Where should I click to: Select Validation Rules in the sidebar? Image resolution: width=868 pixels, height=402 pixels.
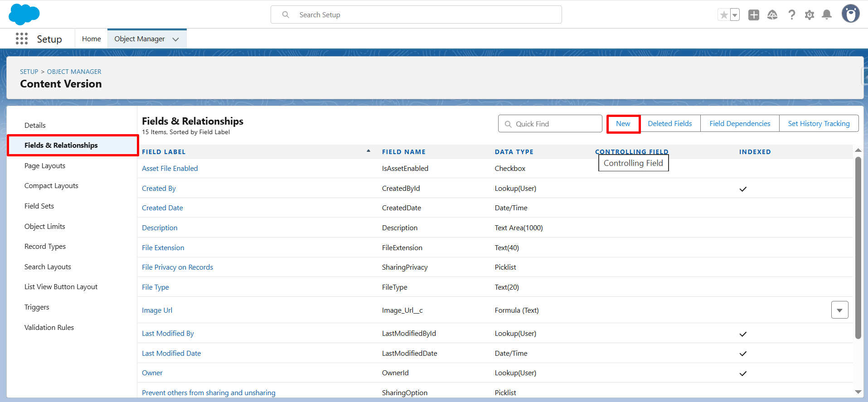pos(49,327)
